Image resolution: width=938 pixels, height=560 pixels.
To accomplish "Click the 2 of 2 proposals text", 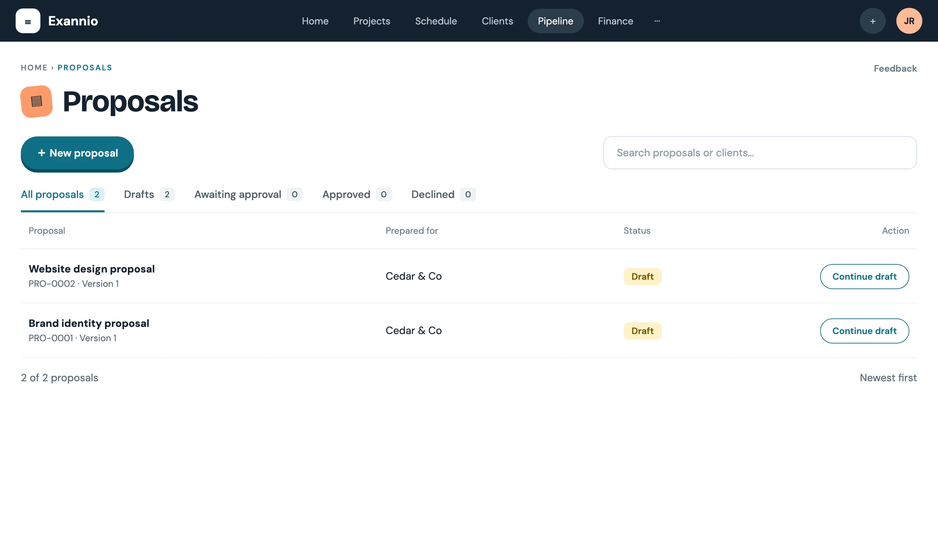I will 60,378.
